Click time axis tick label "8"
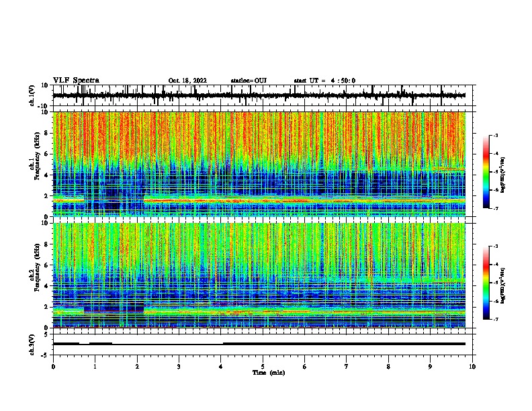The image size is (532, 411). click(388, 367)
